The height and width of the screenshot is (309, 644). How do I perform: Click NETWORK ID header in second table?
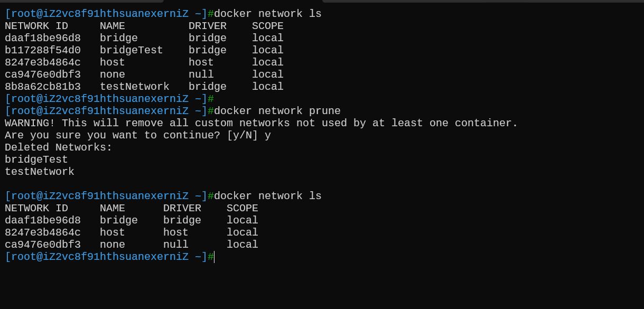(36, 208)
